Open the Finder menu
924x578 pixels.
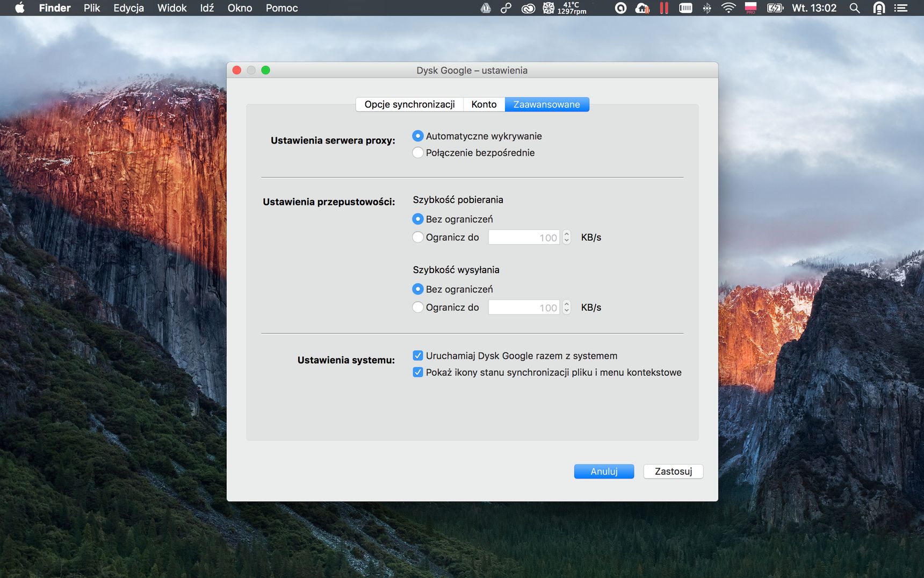pos(55,8)
